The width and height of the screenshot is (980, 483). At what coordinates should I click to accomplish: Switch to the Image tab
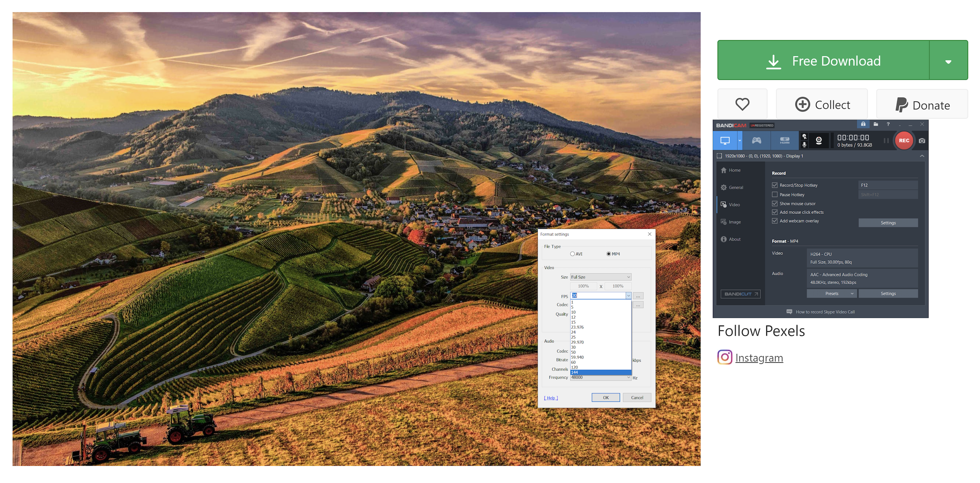tap(734, 222)
